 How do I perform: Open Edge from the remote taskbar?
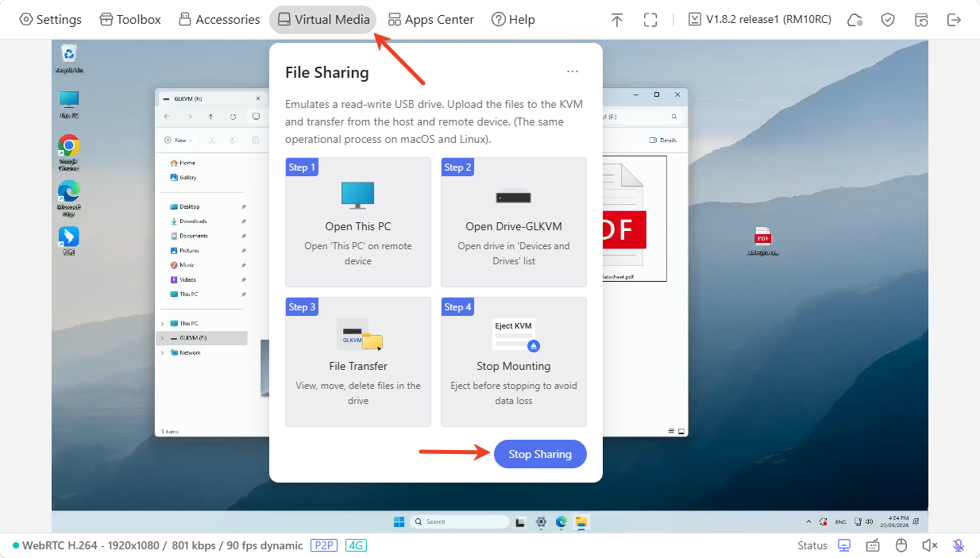(561, 521)
